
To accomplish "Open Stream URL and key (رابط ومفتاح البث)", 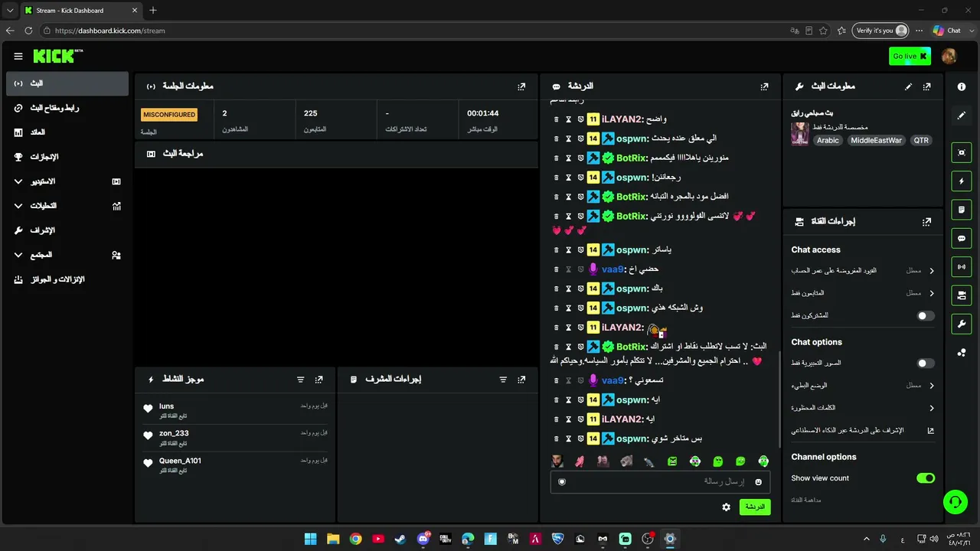I will tap(67, 108).
